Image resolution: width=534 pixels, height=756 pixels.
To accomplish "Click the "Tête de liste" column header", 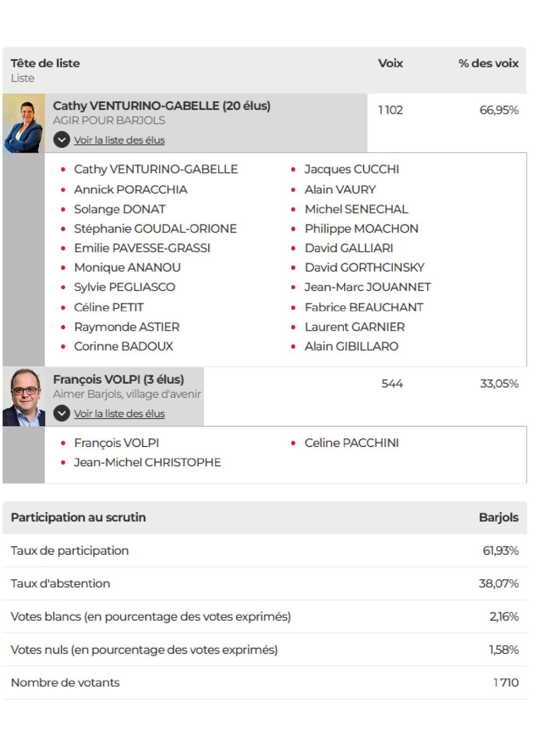I will (x=45, y=63).
